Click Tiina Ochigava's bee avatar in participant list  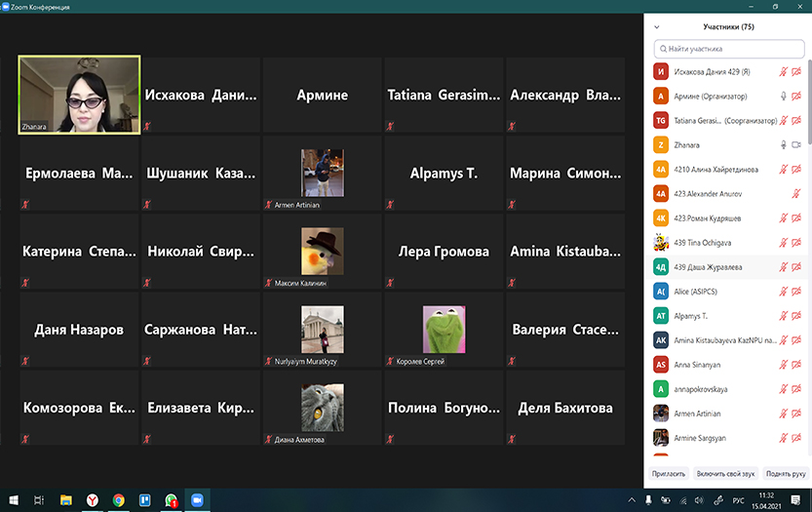click(661, 242)
